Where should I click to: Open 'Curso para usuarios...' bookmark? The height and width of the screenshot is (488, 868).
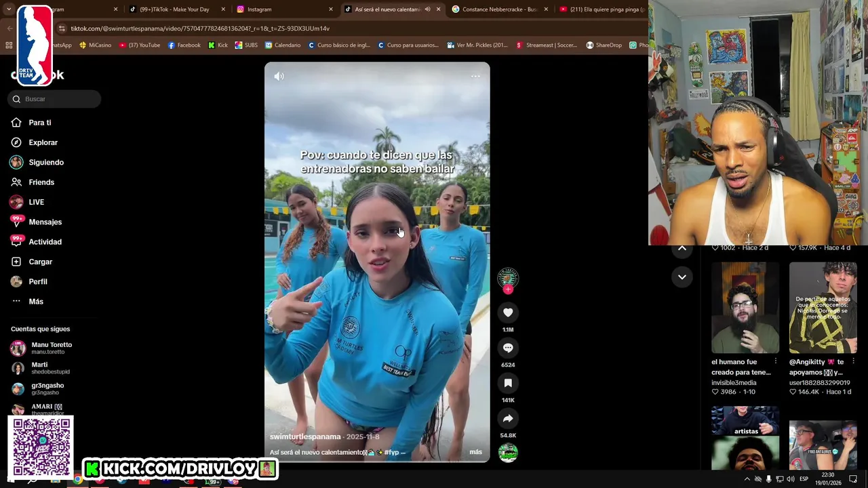pyautogui.click(x=408, y=45)
